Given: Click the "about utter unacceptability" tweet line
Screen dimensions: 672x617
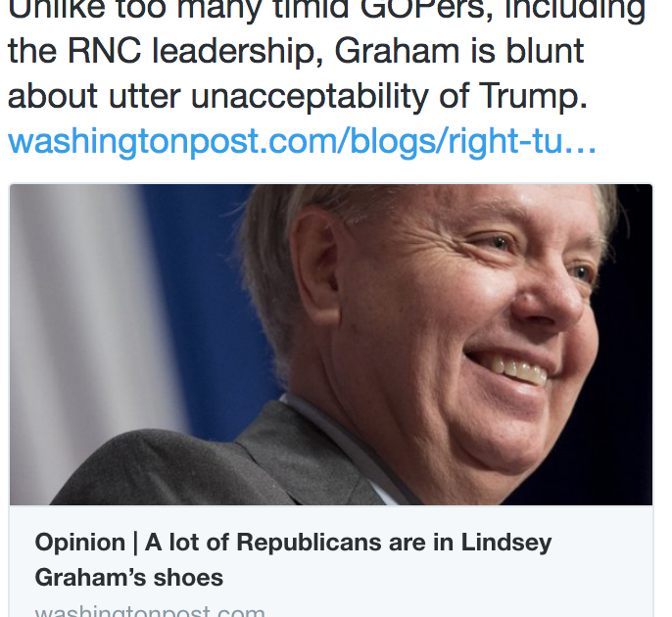Looking at the screenshot, I should point(298,96).
